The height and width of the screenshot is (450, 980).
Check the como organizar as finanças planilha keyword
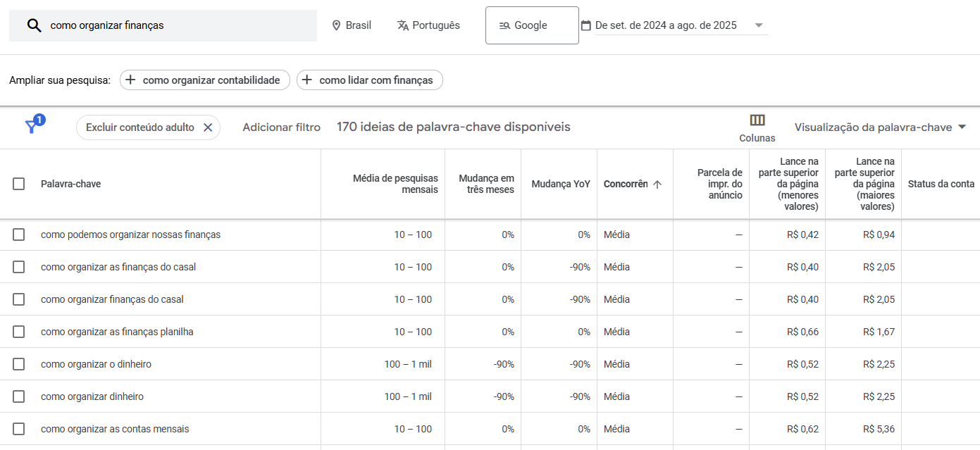pos(18,332)
